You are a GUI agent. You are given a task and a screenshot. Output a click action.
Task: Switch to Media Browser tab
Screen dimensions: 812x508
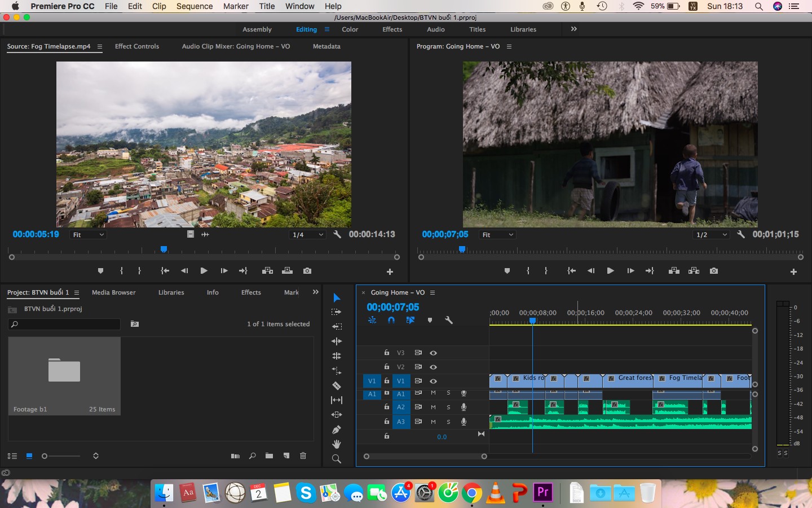pyautogui.click(x=114, y=292)
